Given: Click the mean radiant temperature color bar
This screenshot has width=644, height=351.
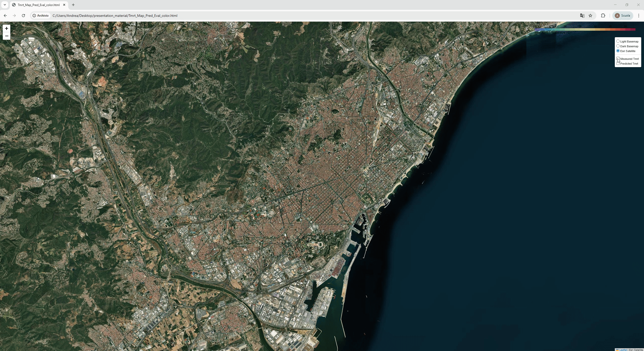Looking at the screenshot, I should 585,29.
